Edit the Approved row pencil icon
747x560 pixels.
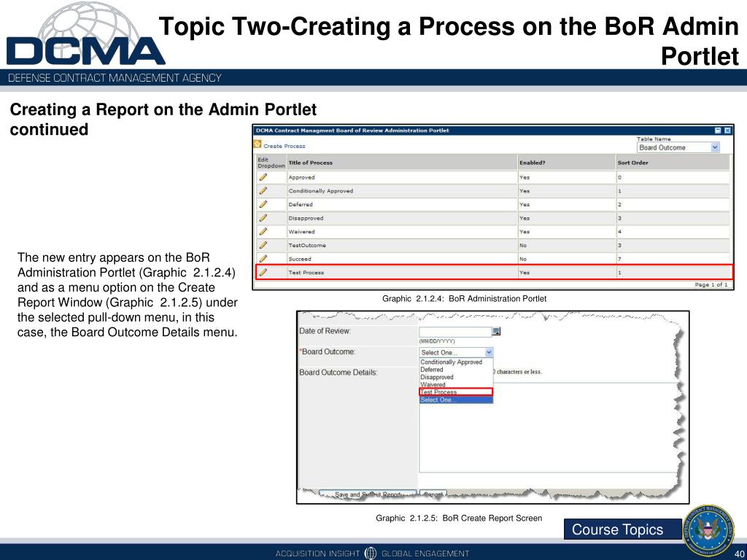click(263, 177)
